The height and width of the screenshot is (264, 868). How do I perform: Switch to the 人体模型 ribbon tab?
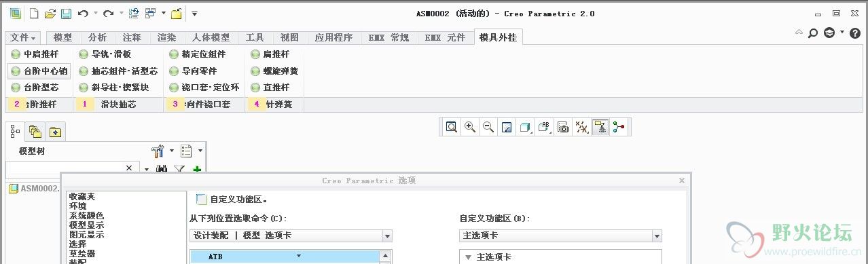[211, 37]
